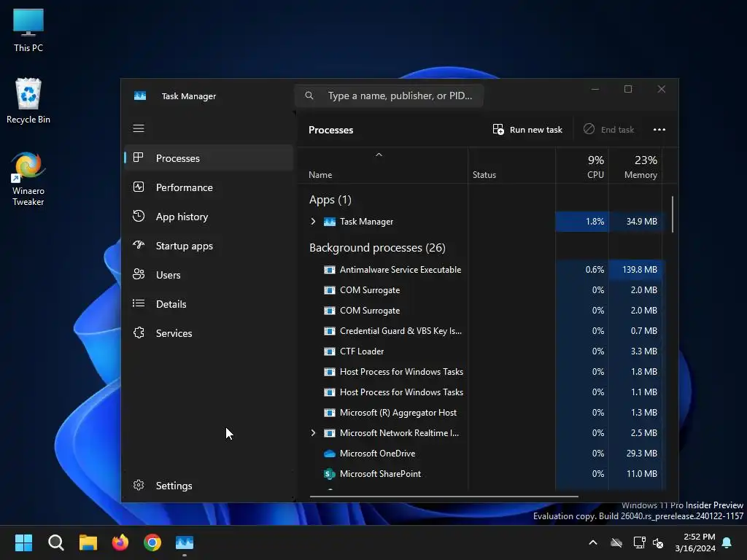Viewport: 747px width, 560px height.
Task: Click the search magnifier icon in Task Manager
Action: pyautogui.click(x=309, y=96)
